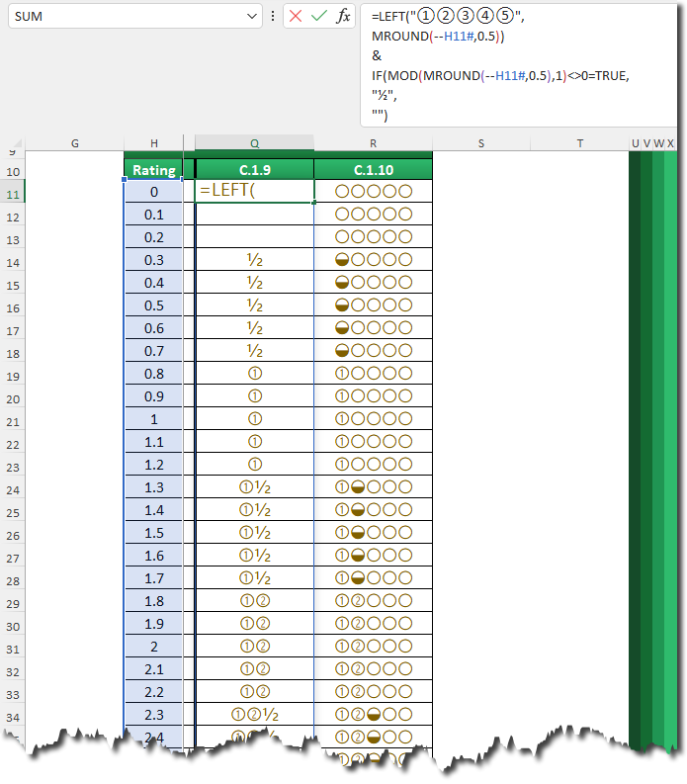Select column H header
This screenshot has height=784, width=687.
pyautogui.click(x=154, y=143)
